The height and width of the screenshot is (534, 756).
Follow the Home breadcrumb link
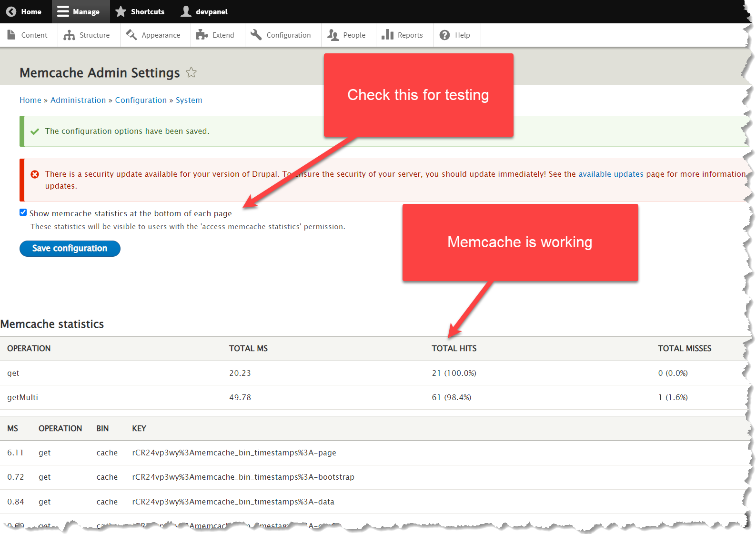30,100
